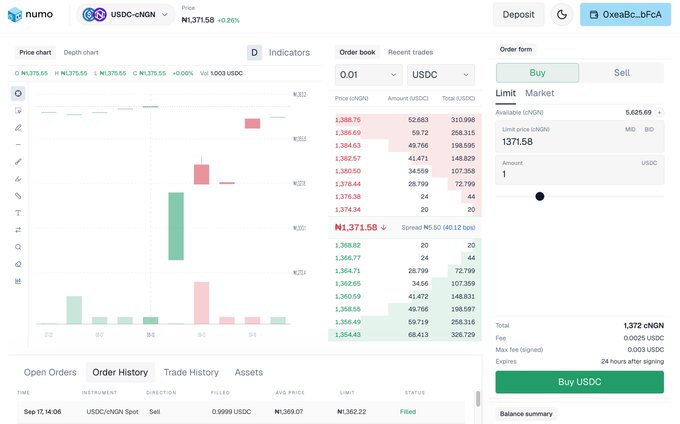Select the pencil drawing tool
The width and height of the screenshot is (680, 424).
tap(18, 127)
